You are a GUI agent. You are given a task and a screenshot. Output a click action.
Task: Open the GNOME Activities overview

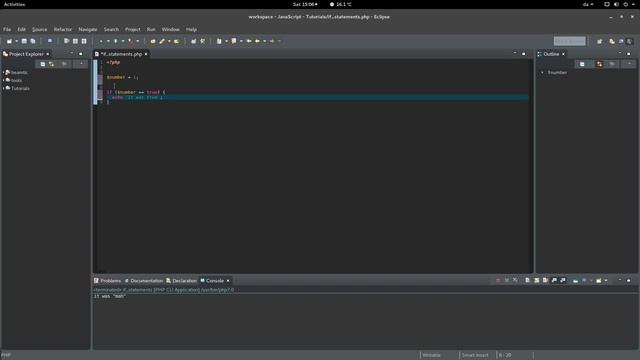pyautogui.click(x=14, y=4)
